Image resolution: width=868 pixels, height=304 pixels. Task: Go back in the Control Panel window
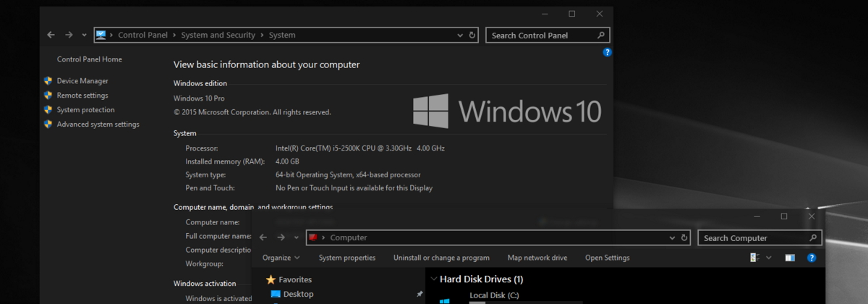(x=51, y=35)
